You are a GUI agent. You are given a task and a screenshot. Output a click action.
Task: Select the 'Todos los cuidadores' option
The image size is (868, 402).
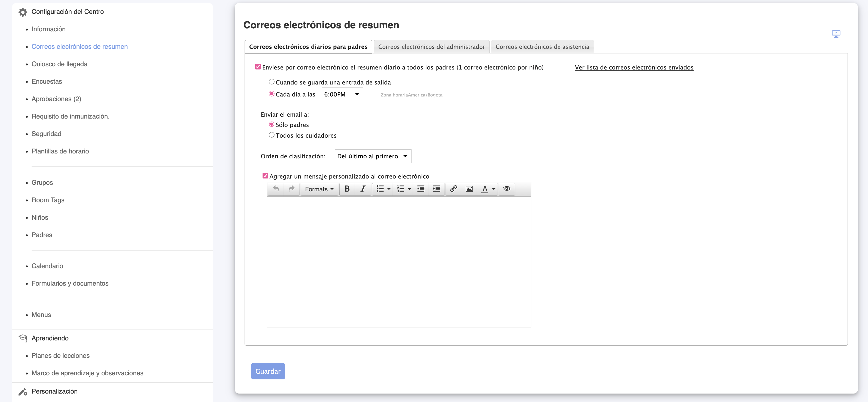(x=271, y=135)
